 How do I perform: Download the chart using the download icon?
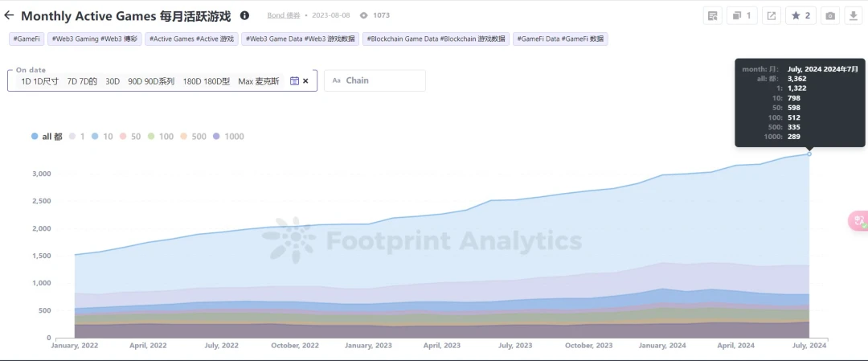point(854,15)
